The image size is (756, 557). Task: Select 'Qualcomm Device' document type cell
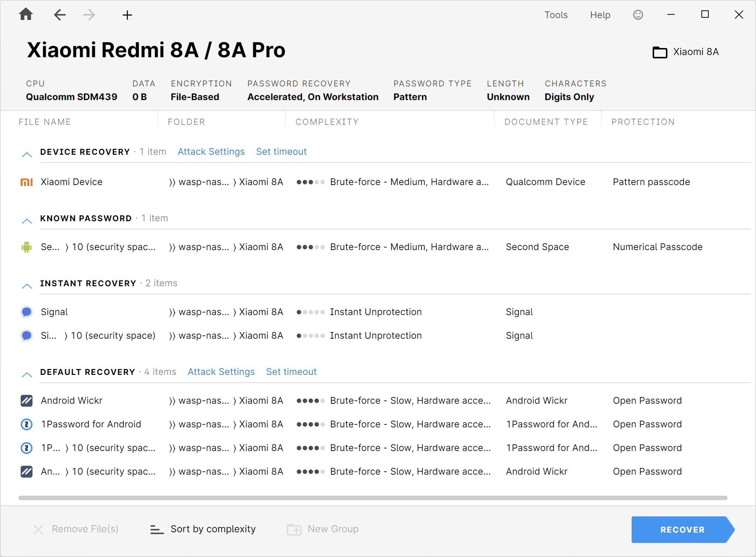[546, 182]
